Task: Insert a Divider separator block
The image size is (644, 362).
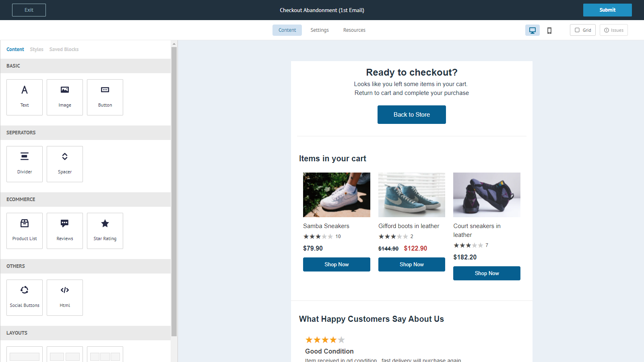Action: point(25,164)
